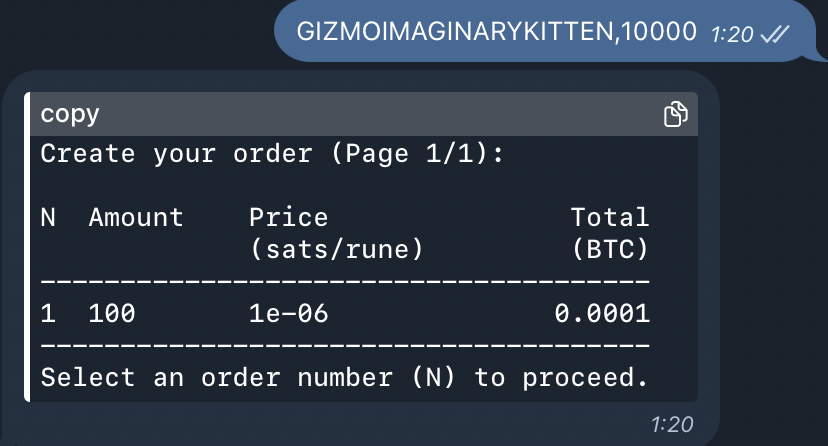This screenshot has width=828, height=446.
Task: Click the "Create your order (Page 1/1):" line
Action: (270, 154)
